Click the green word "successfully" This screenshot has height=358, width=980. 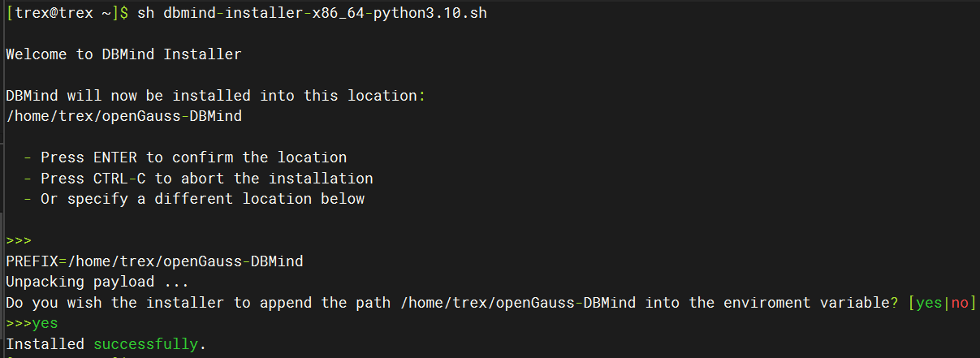(145, 344)
